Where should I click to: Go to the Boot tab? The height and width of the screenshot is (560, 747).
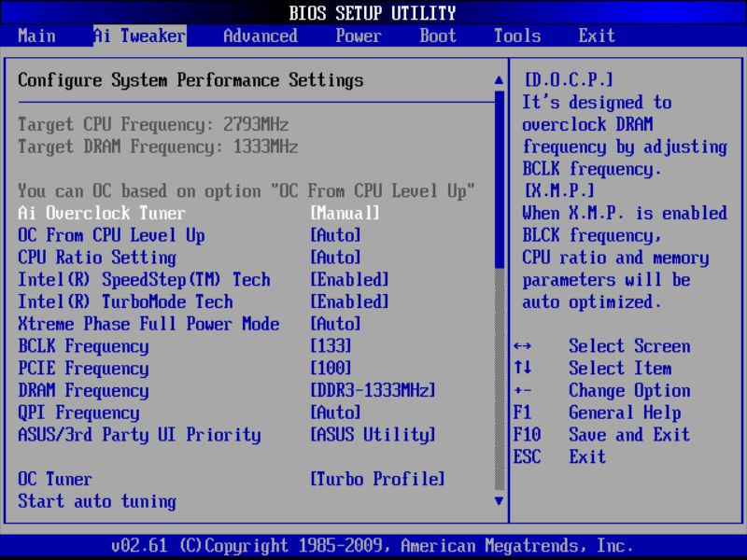click(x=438, y=35)
